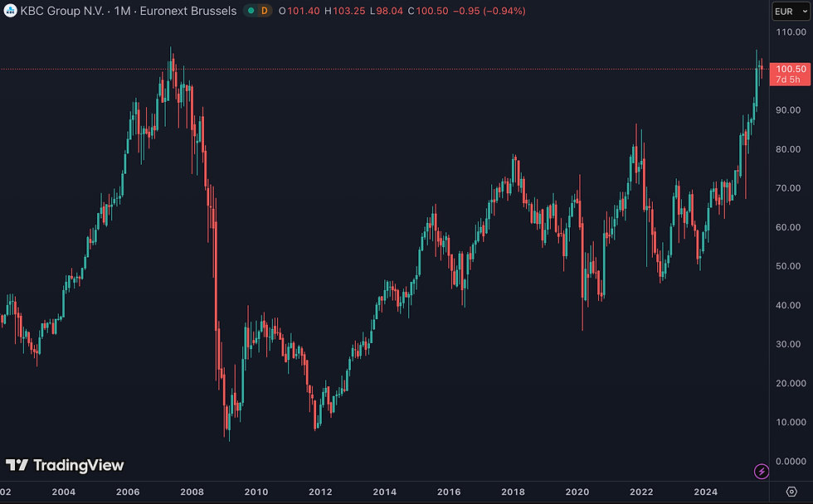The width and height of the screenshot is (813, 504).
Task: Click the orange D delayed-data indicator
Action: pos(265,11)
